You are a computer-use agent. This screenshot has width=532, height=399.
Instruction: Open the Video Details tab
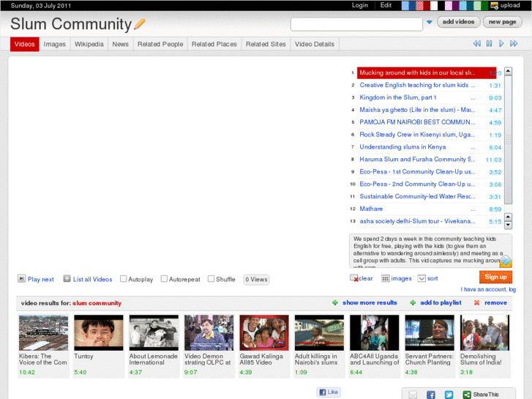pos(315,44)
